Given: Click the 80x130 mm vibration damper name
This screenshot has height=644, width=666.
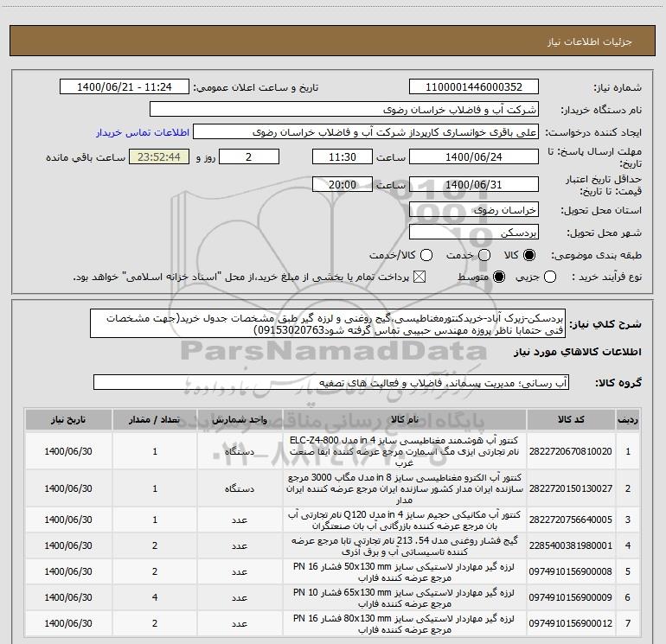Looking at the screenshot, I should (x=405, y=624).
